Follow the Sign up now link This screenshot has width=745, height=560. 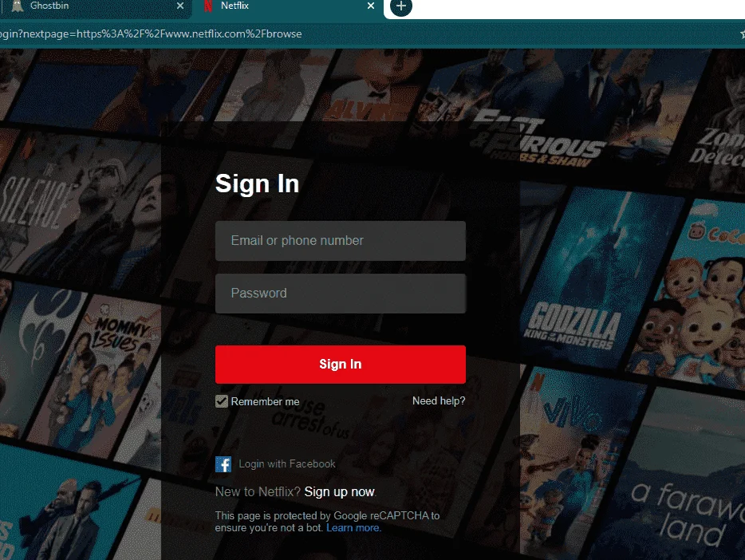(x=339, y=491)
